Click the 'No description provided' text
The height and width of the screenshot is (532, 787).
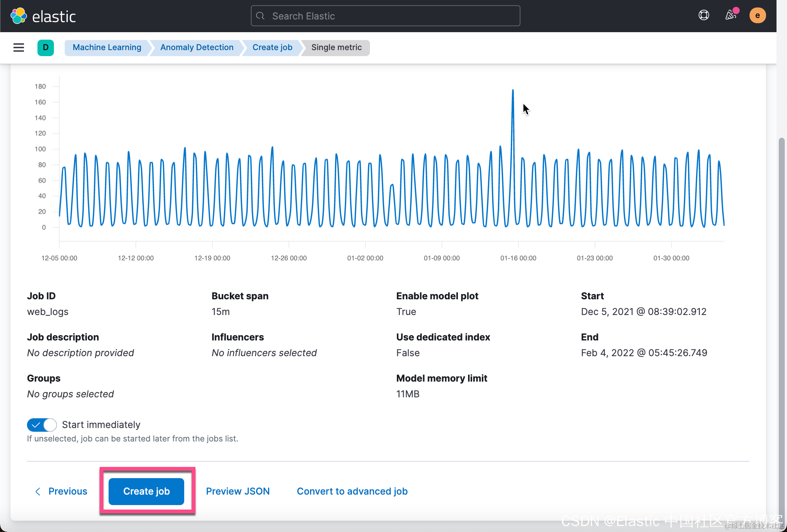[x=80, y=353]
